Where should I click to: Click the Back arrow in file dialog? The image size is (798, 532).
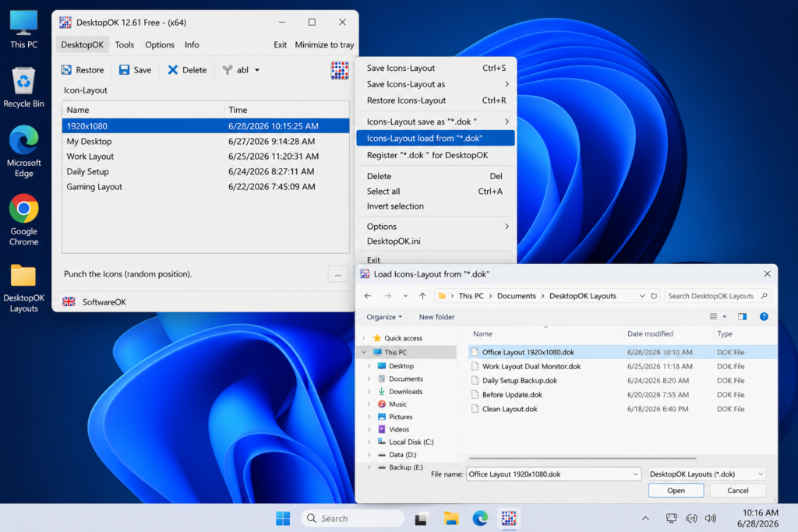coord(368,296)
